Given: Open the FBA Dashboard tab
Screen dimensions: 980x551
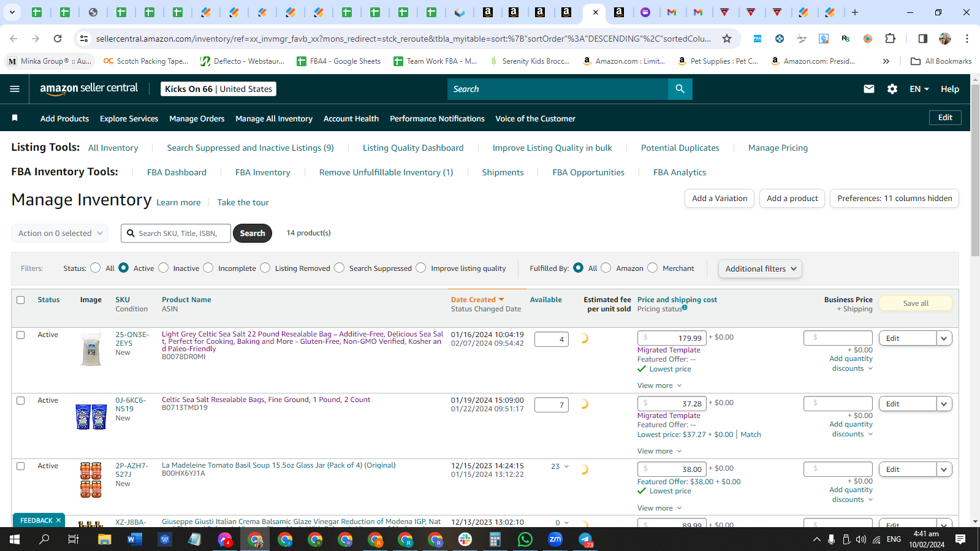Looking at the screenshot, I should 177,172.
